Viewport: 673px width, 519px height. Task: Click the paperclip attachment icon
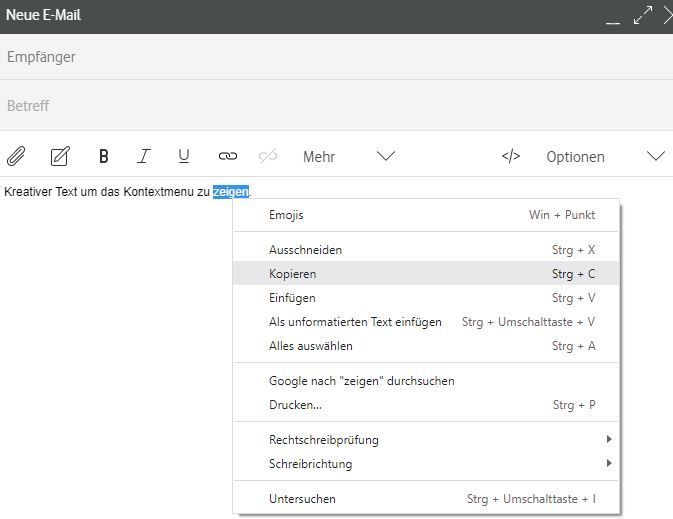(16, 156)
